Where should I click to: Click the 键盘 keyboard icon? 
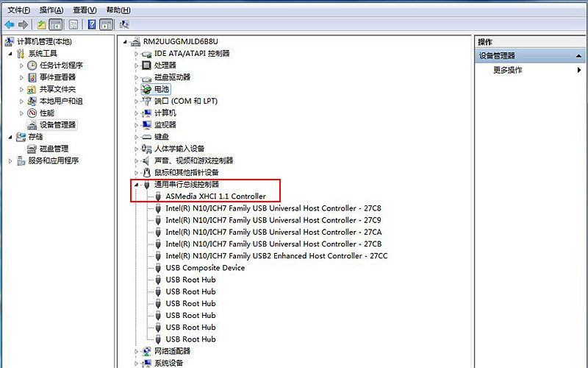click(146, 137)
